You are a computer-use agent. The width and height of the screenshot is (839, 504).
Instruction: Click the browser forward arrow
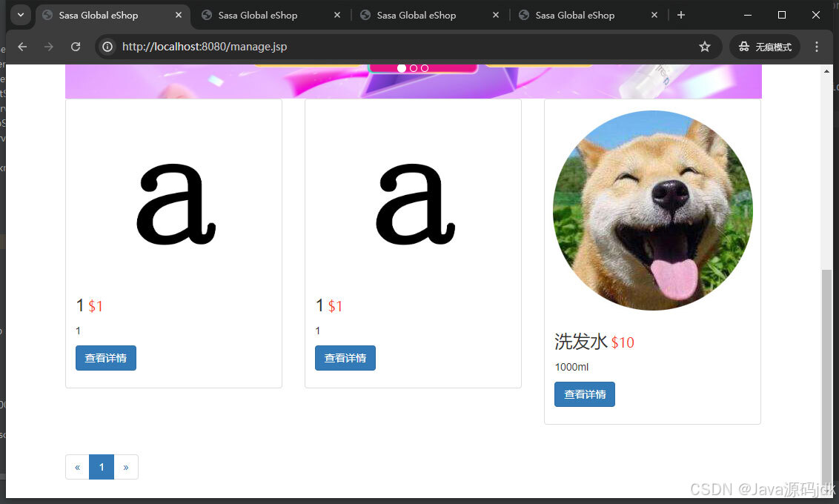point(49,46)
